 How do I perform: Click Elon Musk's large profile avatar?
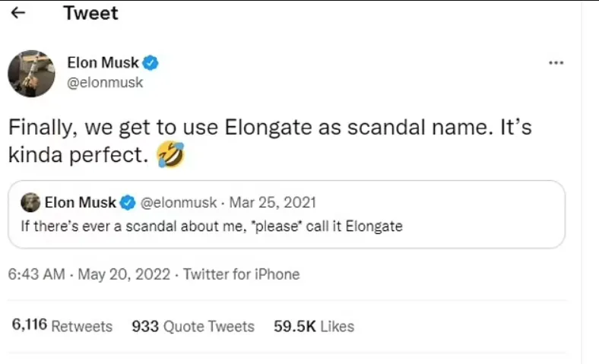click(x=31, y=73)
